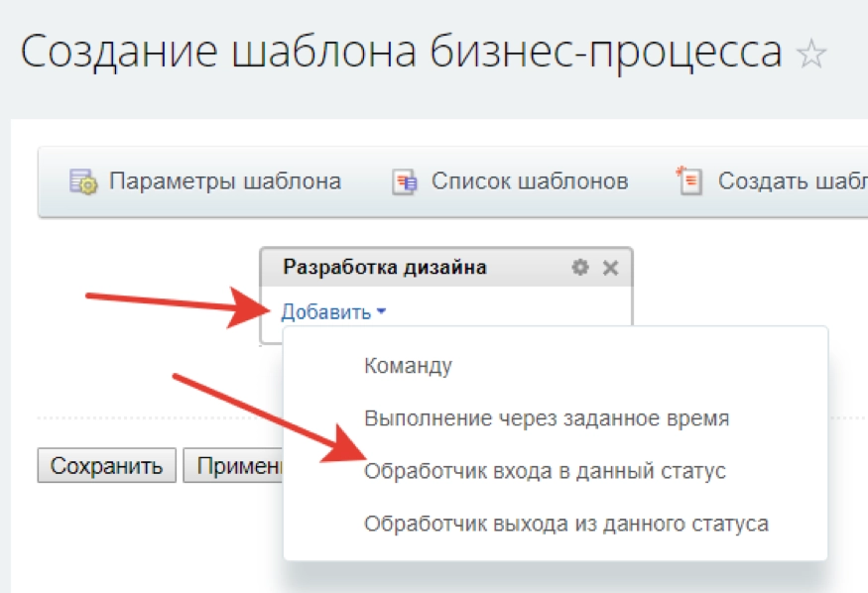868x593 pixels.
Task: Click the Добавить link text
Action: 324,312
